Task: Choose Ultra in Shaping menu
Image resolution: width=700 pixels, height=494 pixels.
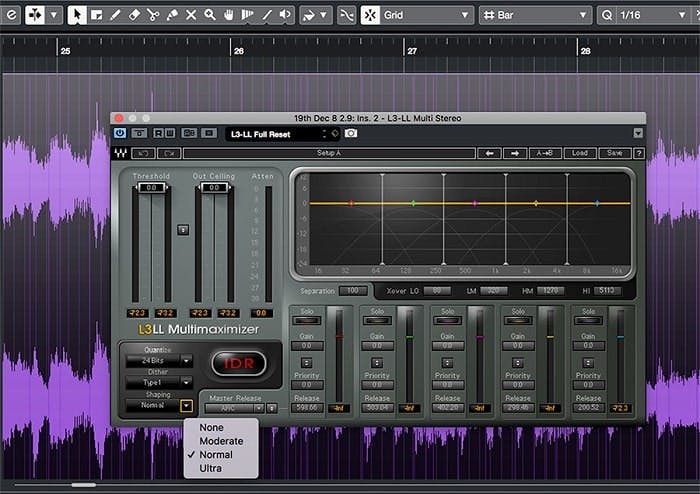Action: tap(210, 469)
